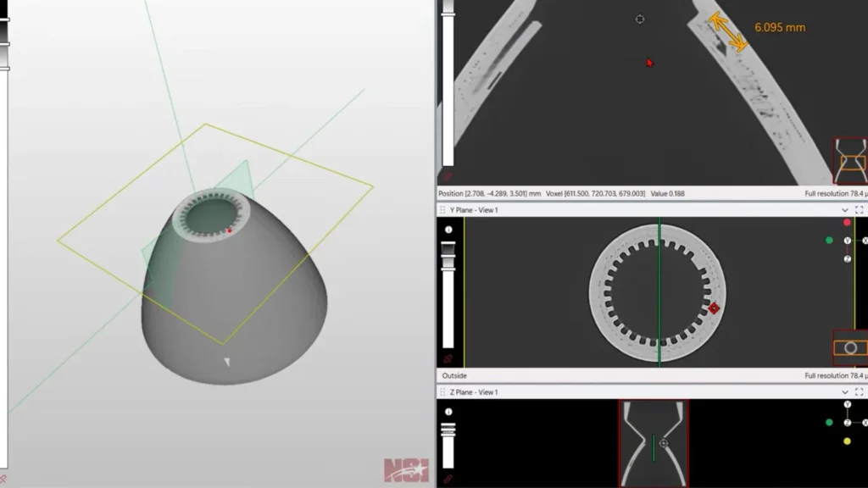868x488 pixels.
Task: Click the drag handle dots on the Z Plane header
Action: (x=443, y=391)
